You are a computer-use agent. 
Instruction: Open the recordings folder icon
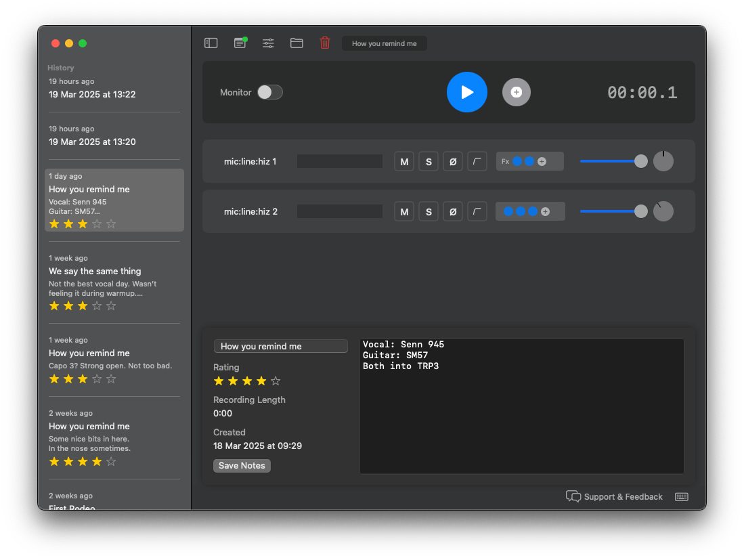(297, 43)
